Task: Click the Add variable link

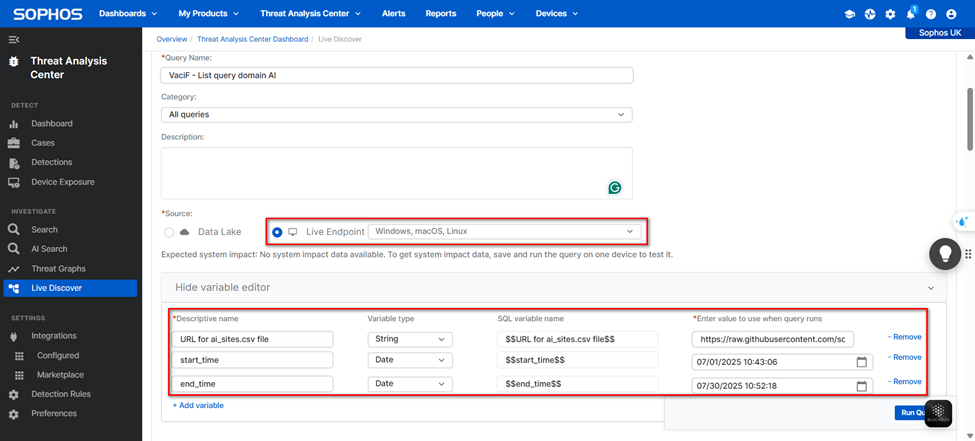Action: (x=198, y=405)
